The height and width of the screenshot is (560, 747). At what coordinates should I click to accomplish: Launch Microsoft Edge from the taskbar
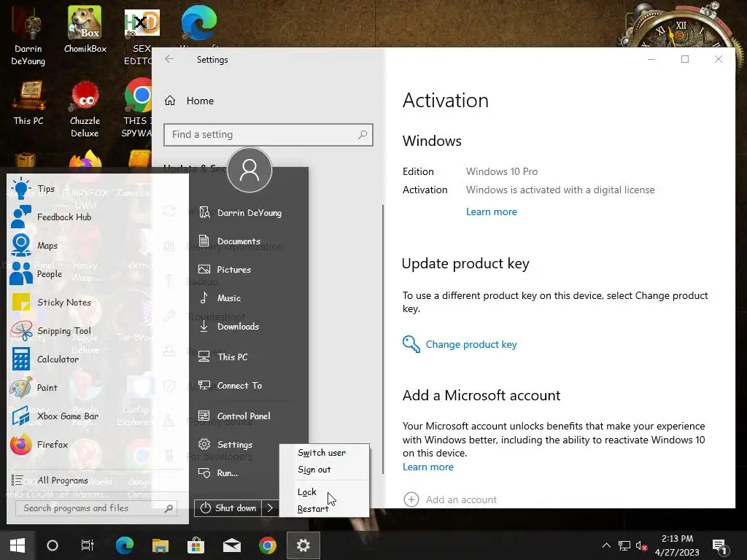124,545
